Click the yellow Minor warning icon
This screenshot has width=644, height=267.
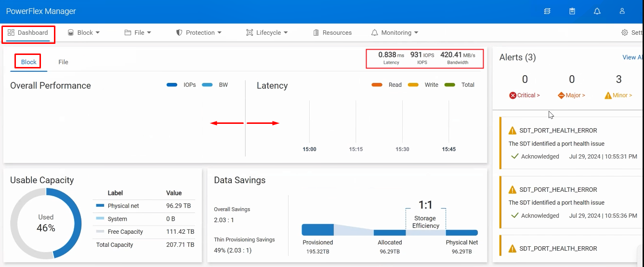(608, 95)
